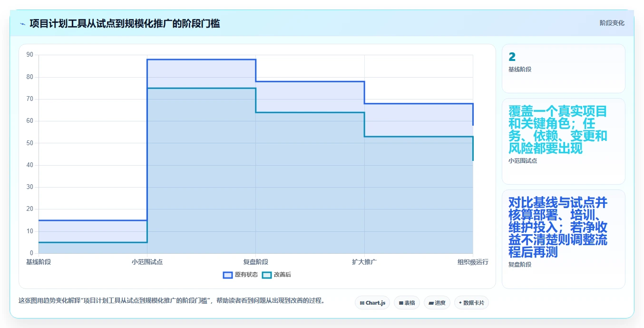Image resolution: width=644 pixels, height=328 pixels.
Task: Click the 小范围试点 x-axis label
Action: pos(147,262)
